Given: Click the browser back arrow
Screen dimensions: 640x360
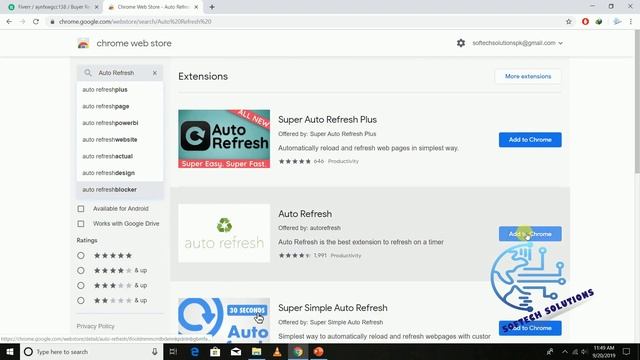Looking at the screenshot, I should click(9, 22).
